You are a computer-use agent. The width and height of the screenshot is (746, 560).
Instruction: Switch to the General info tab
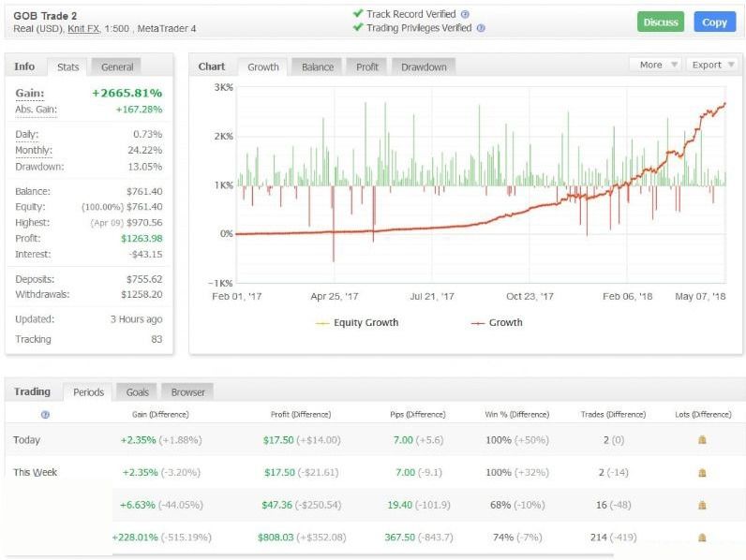coord(117,66)
